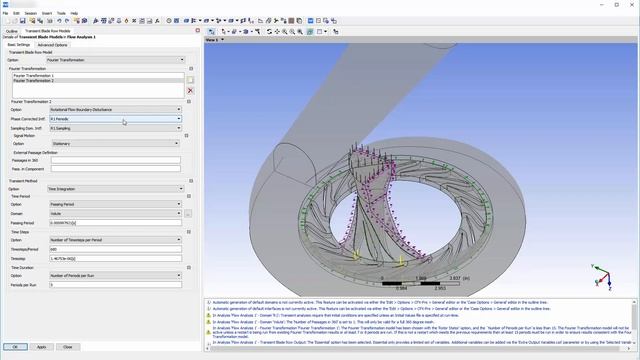
Task: Click the flame reaction icon in main toolbar
Action: click(x=126, y=20)
